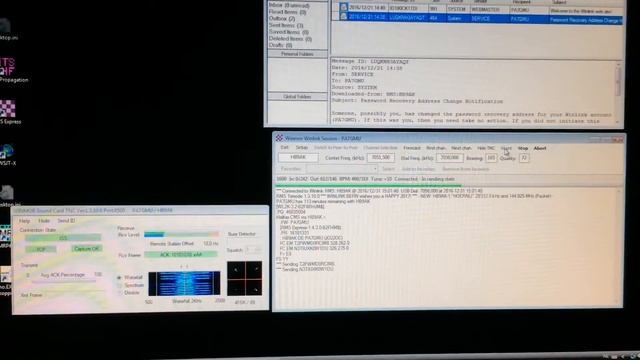Select the Outbox (2) folder

[x=282, y=19]
